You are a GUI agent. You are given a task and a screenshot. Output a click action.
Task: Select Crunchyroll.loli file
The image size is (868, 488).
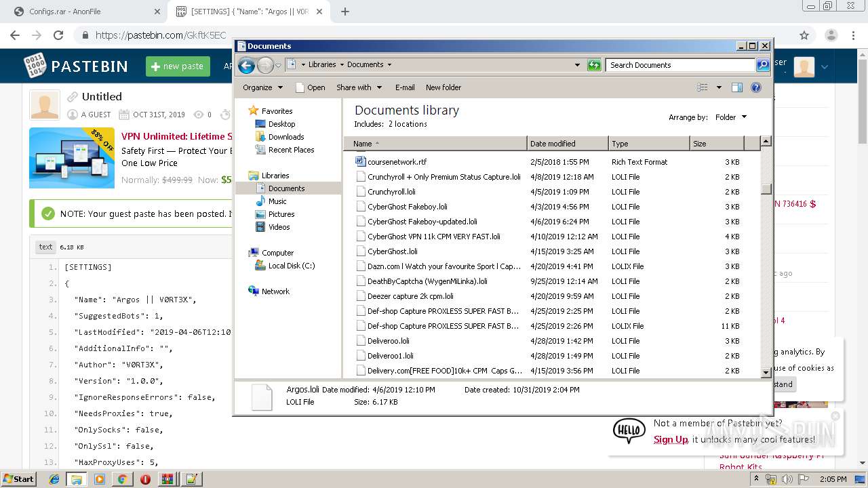tap(391, 192)
